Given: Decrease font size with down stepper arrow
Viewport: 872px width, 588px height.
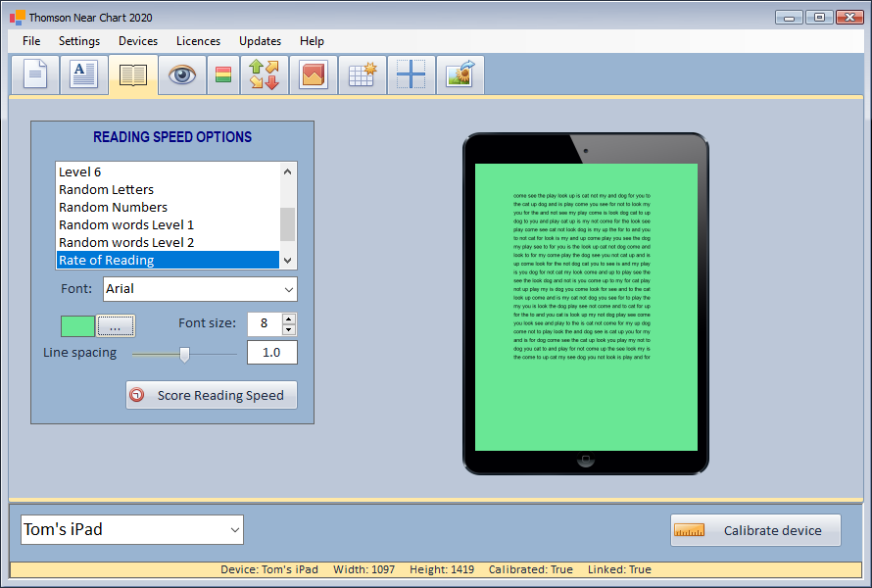Looking at the screenshot, I should coord(288,329).
